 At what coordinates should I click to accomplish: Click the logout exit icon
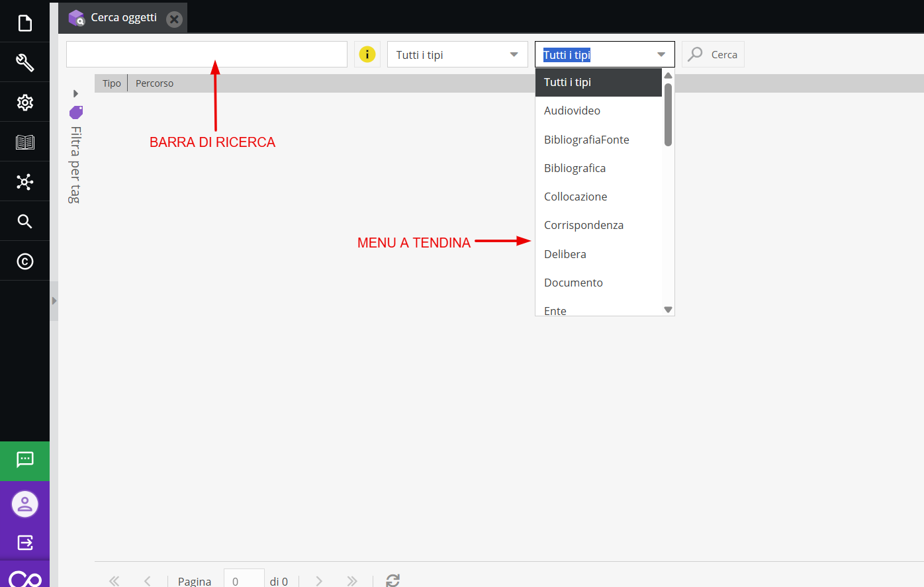click(x=24, y=543)
